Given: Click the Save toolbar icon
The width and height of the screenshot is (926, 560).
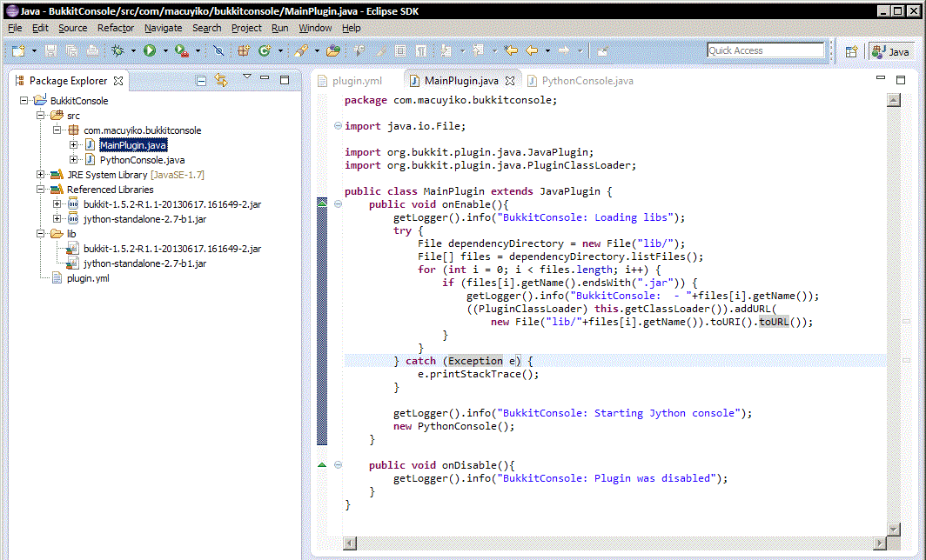Looking at the screenshot, I should point(50,50).
